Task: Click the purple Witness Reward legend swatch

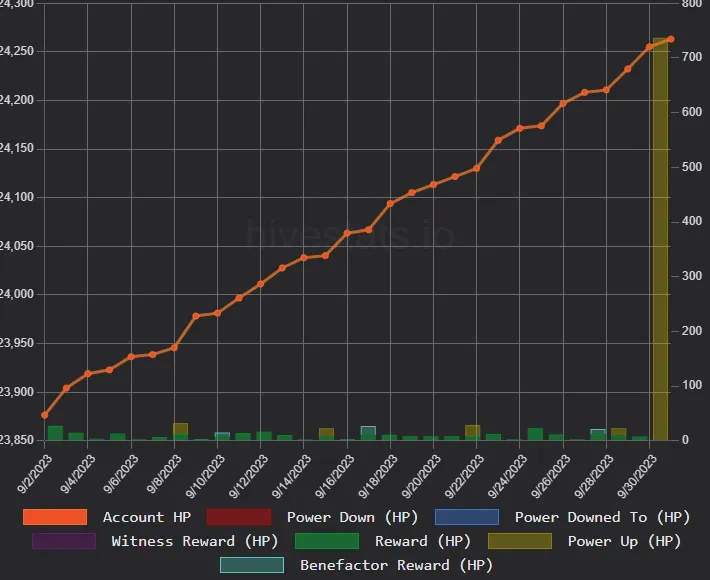Action: [64, 541]
